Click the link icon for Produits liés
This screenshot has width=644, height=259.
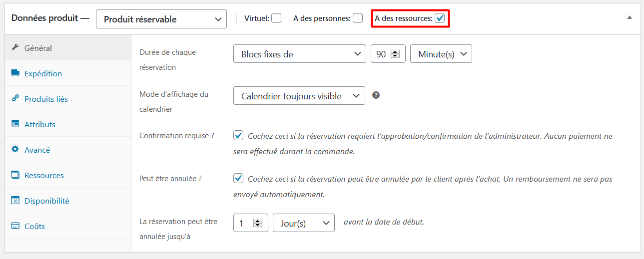point(15,99)
